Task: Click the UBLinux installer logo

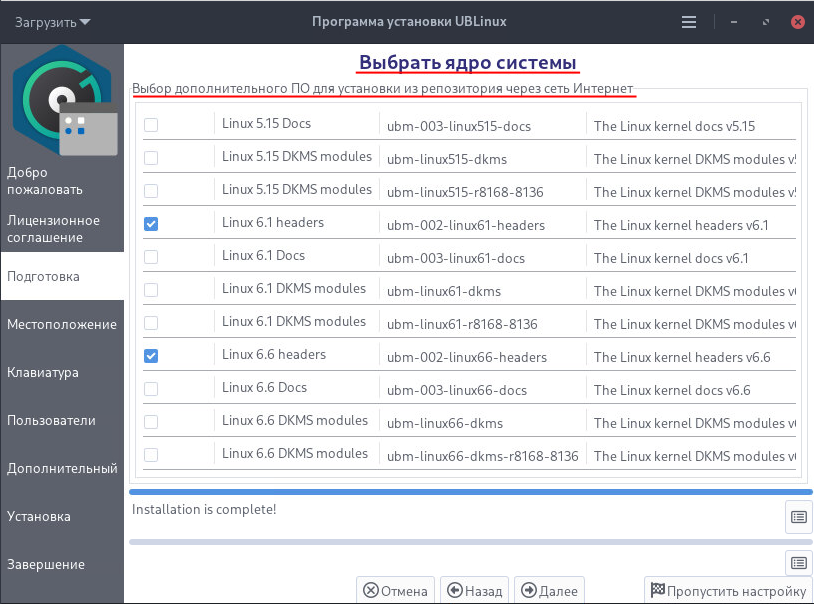Action: [x=63, y=101]
